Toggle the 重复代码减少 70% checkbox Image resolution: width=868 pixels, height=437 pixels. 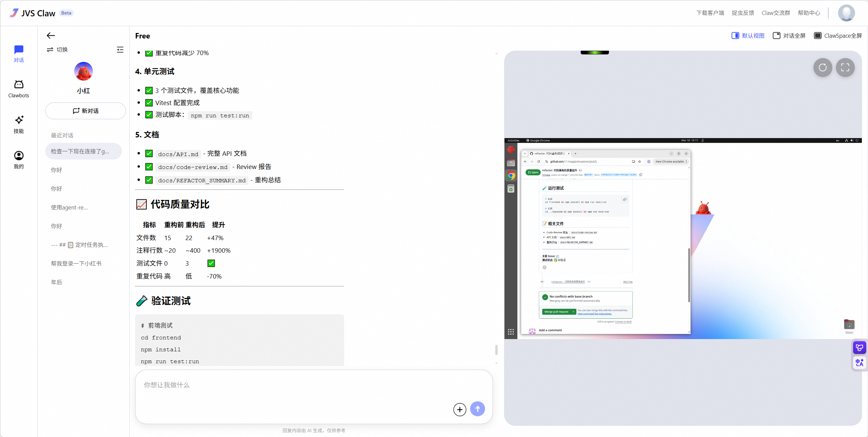tap(149, 53)
